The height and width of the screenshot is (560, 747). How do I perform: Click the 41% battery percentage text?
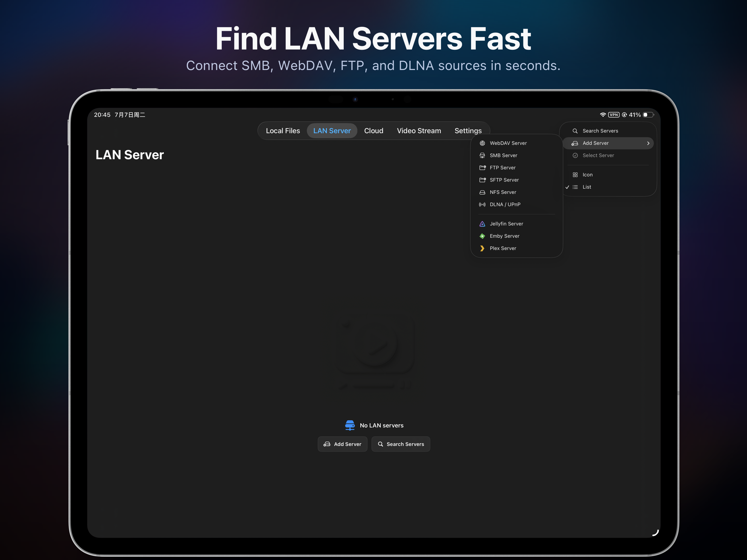pos(635,115)
